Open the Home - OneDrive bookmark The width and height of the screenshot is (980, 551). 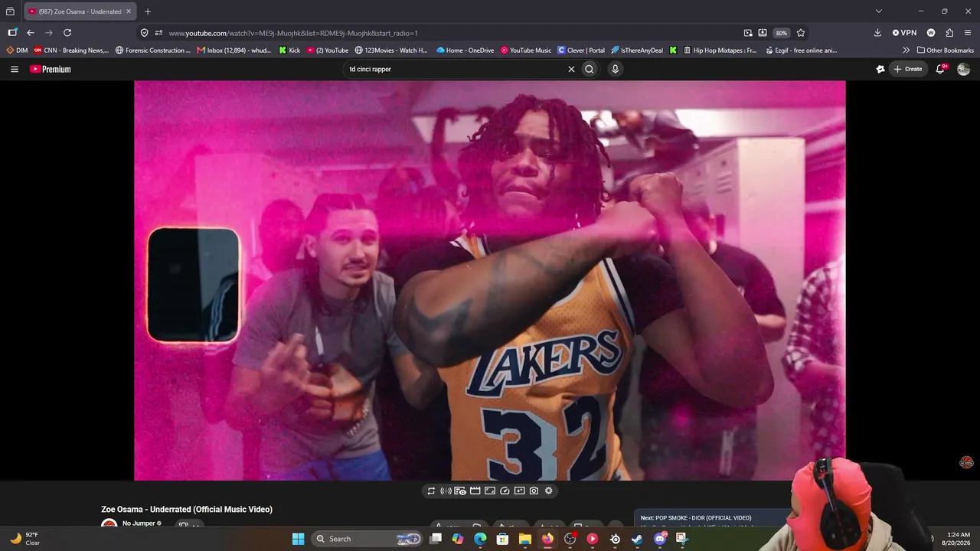pos(465,51)
